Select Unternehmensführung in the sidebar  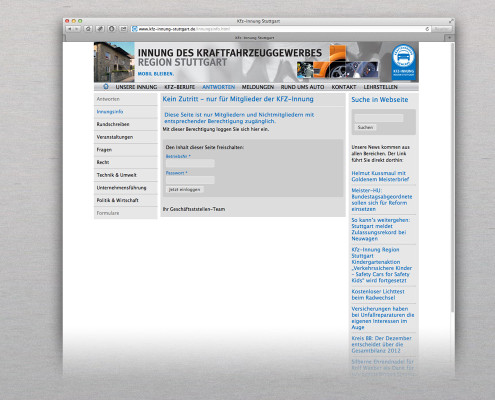(x=126, y=188)
